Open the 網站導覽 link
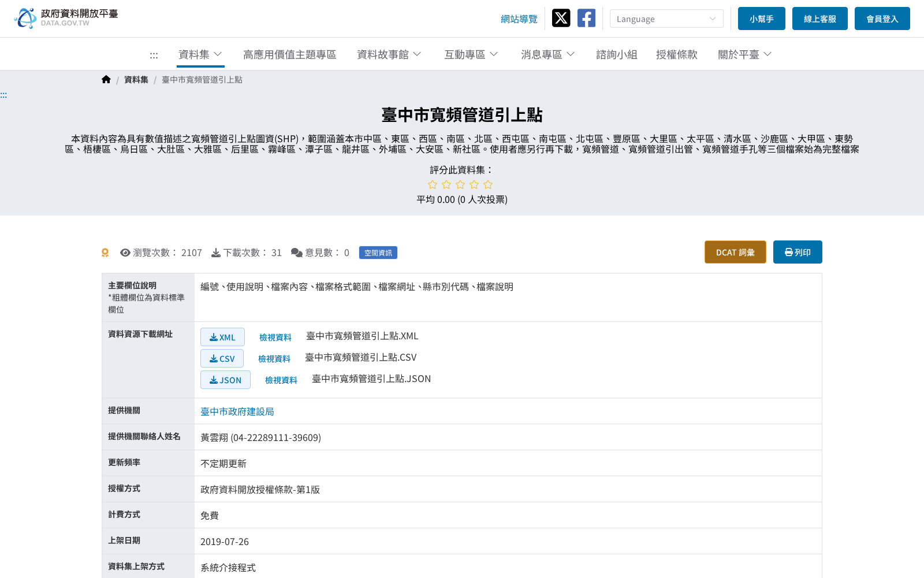 pos(519,19)
